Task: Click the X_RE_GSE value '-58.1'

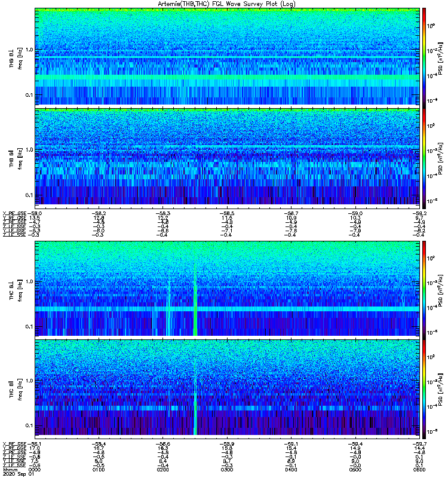Action: [34, 444]
